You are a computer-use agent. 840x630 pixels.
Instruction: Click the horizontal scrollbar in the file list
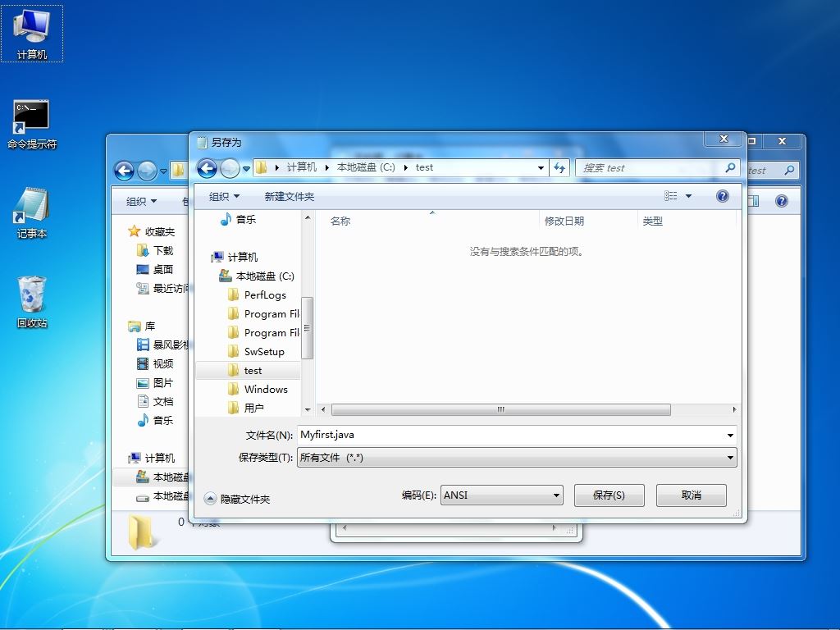coord(501,410)
